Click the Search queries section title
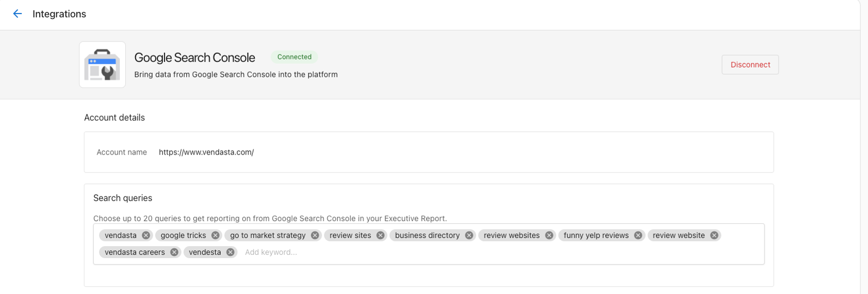This screenshot has height=294, width=868. point(123,198)
